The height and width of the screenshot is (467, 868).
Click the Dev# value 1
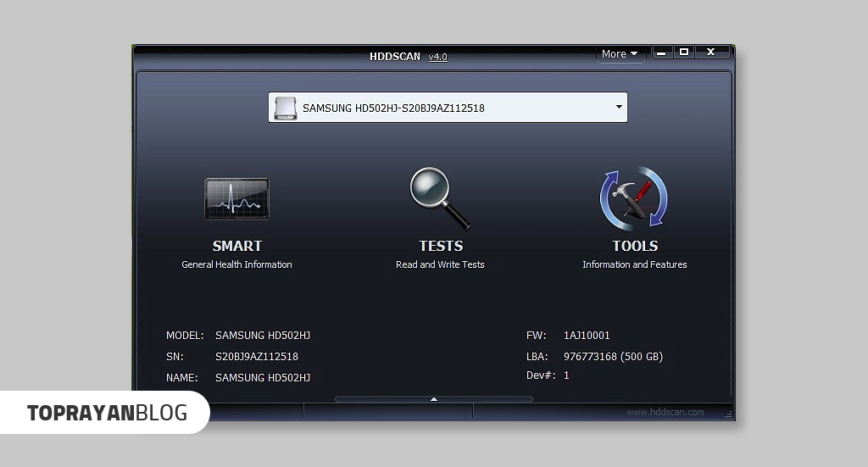pyautogui.click(x=566, y=375)
